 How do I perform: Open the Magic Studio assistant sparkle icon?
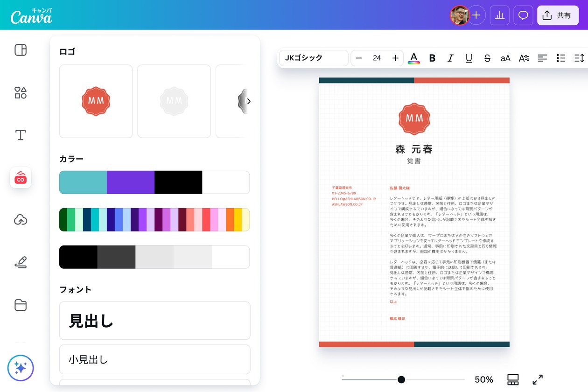tap(20, 368)
